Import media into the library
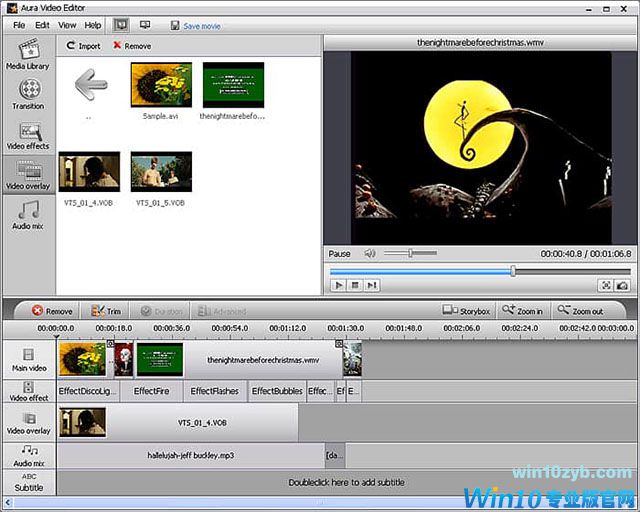640x512 pixels. [x=83, y=46]
